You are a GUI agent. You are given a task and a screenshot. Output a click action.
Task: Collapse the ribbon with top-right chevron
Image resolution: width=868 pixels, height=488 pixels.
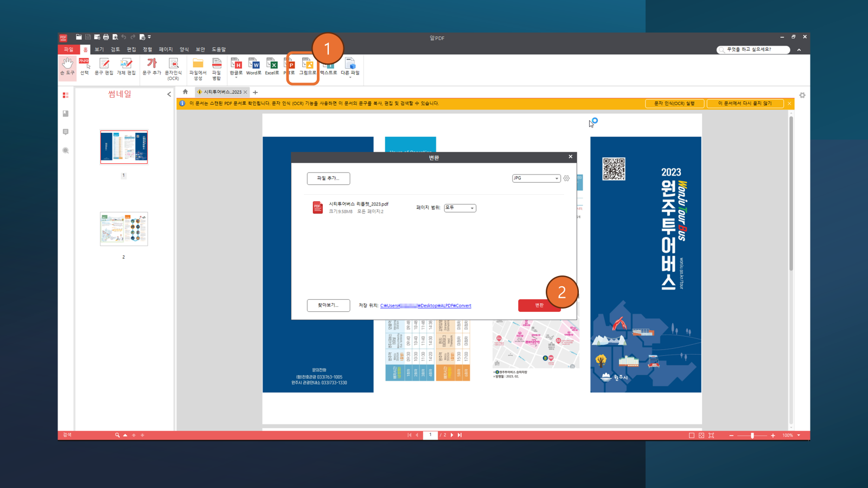tap(799, 50)
